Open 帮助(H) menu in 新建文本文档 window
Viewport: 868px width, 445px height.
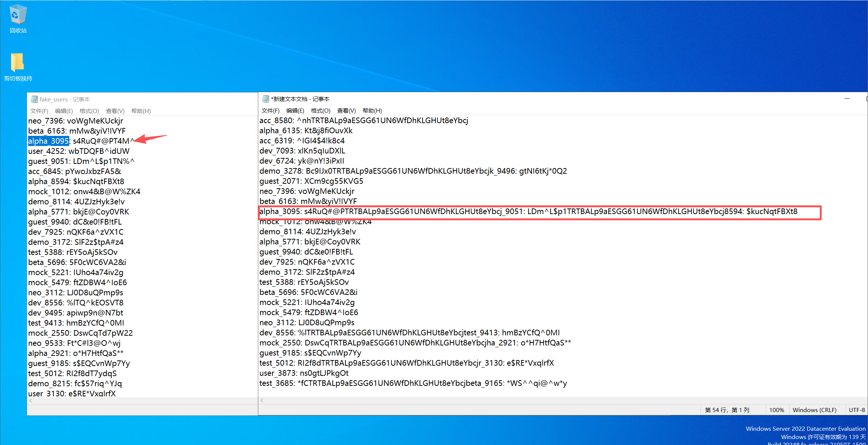(372, 110)
